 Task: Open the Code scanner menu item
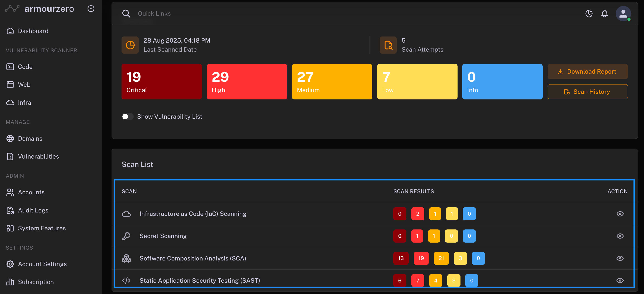[x=25, y=67]
